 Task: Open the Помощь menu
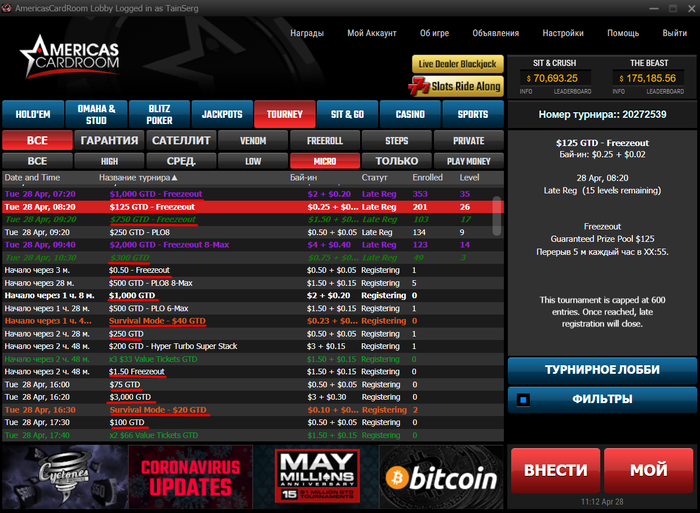tap(623, 33)
